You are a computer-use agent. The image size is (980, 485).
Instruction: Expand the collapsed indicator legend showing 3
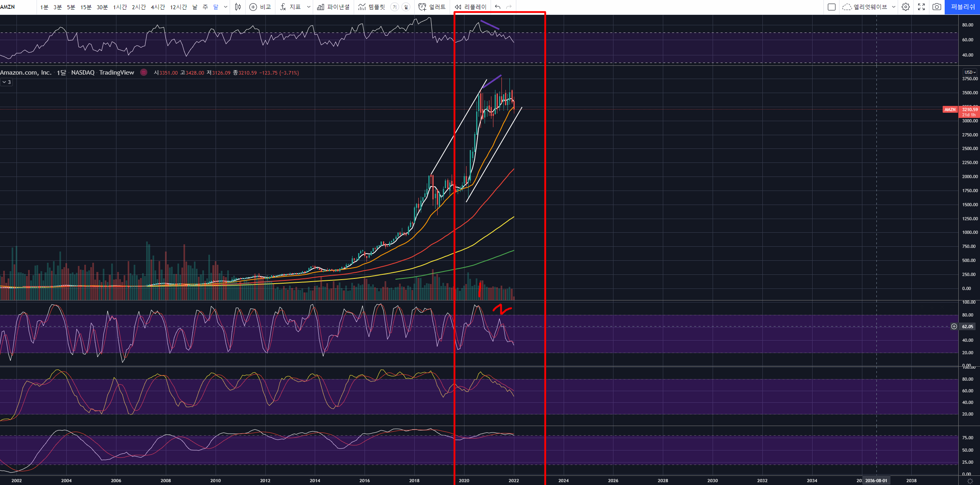pos(6,82)
